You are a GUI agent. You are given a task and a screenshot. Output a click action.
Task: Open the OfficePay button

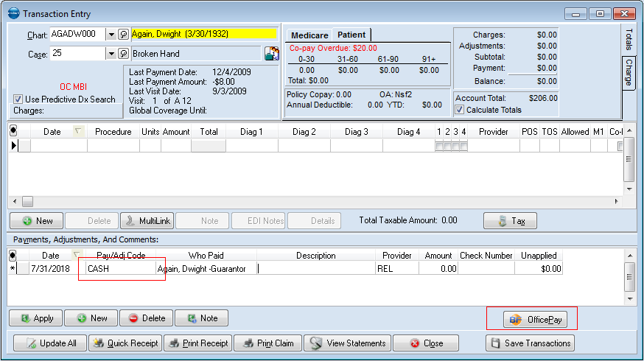536,320
